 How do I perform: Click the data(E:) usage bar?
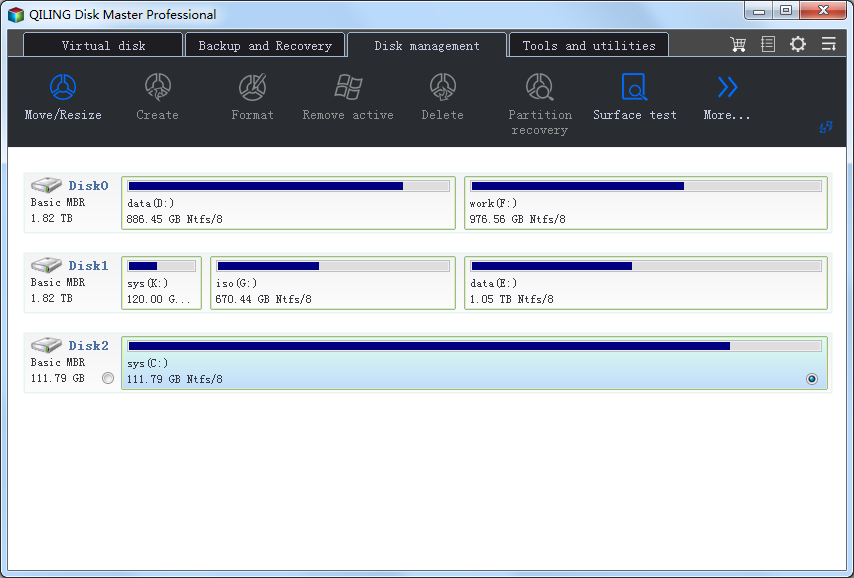646,266
